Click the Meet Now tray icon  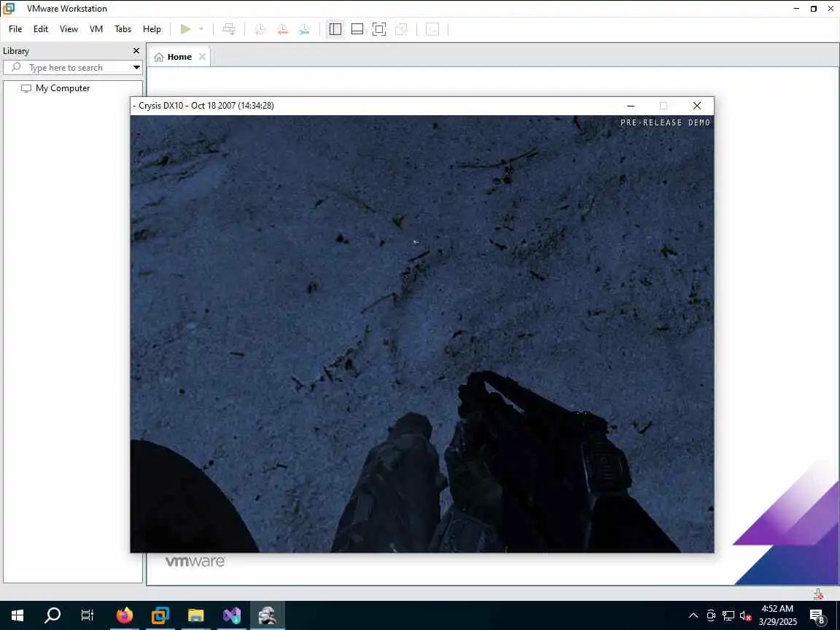[x=711, y=615]
